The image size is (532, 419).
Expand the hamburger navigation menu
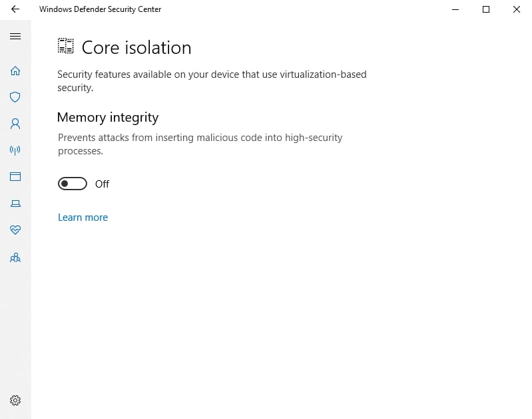coord(15,36)
